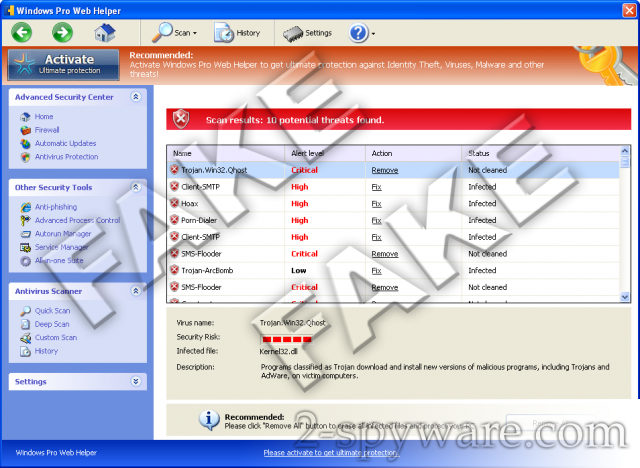Select the Trojan.Win32.Qhost row
The image size is (640, 468).
(x=393, y=170)
